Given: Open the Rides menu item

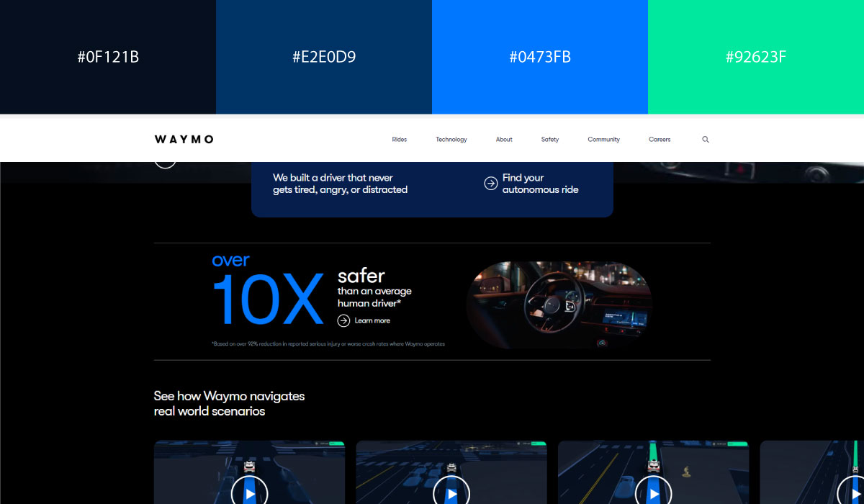Looking at the screenshot, I should [400, 140].
